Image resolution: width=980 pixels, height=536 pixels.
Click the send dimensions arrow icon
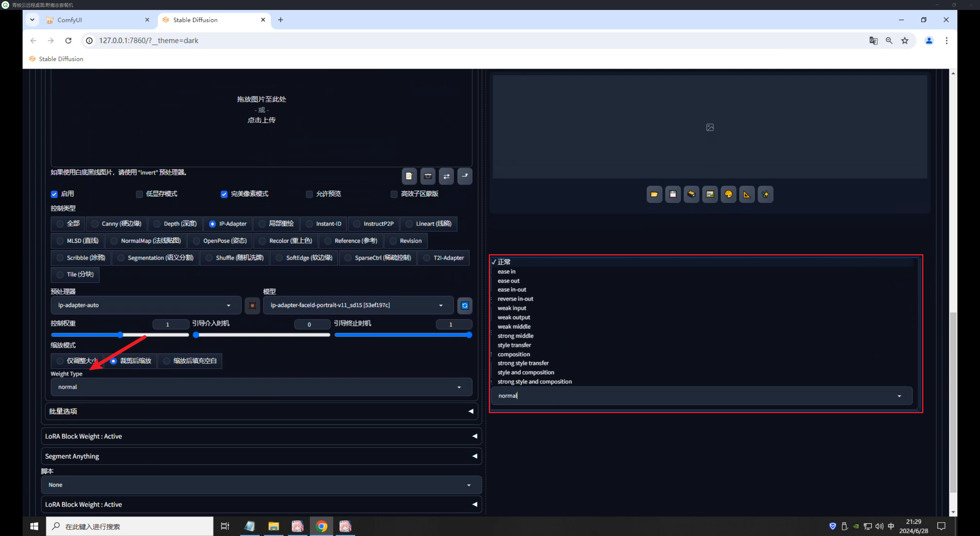[x=465, y=176]
